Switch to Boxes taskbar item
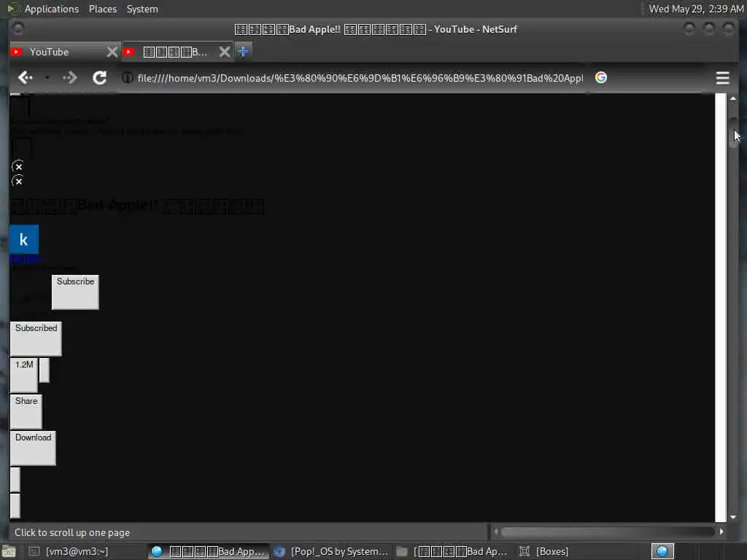Screen dimensions: 747x560 pos(544,551)
